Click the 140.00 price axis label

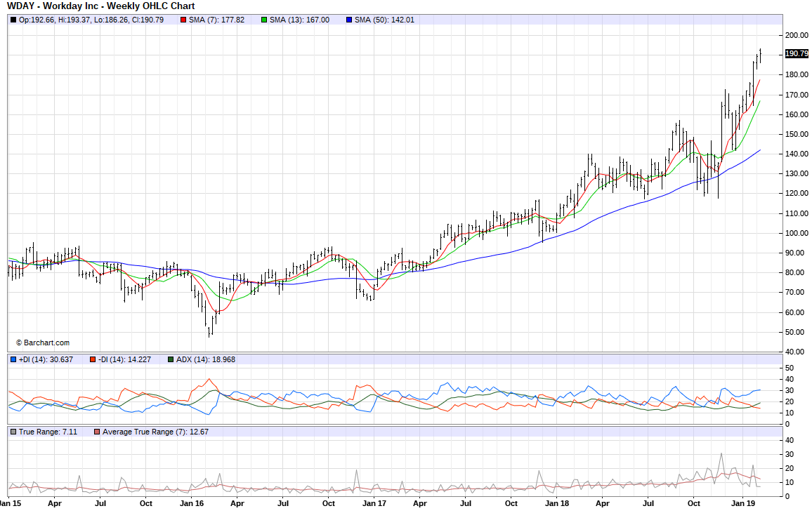click(x=797, y=154)
